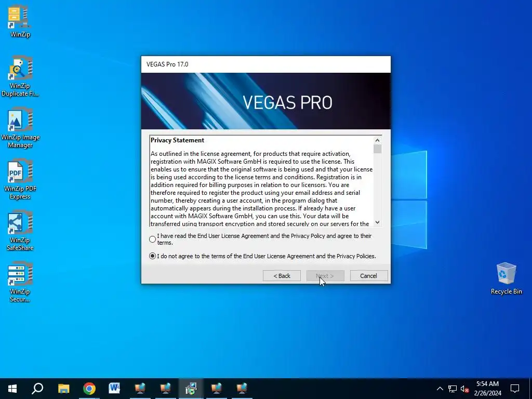Select the WinZip Image Manager icon
532x399 pixels.
pyautogui.click(x=20, y=128)
